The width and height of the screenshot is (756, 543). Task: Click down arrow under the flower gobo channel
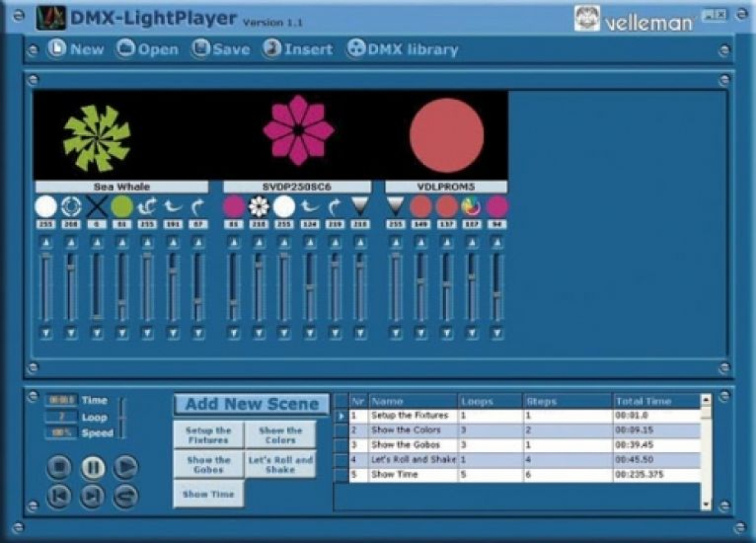[259, 333]
